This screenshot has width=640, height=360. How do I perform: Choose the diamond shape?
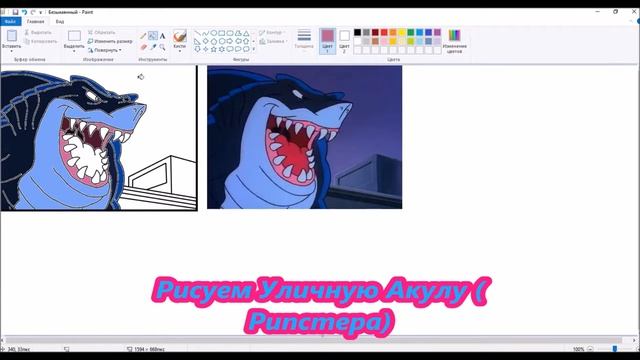(x=206, y=41)
